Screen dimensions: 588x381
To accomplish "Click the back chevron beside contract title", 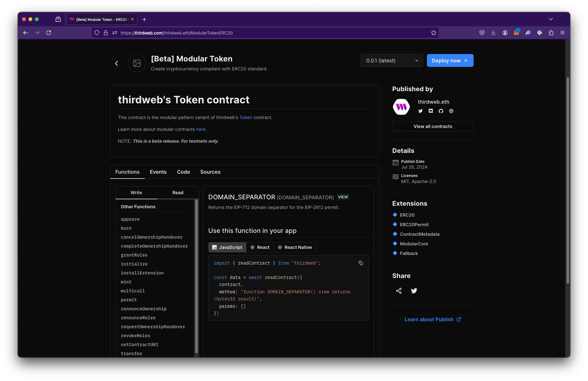I will pos(117,63).
